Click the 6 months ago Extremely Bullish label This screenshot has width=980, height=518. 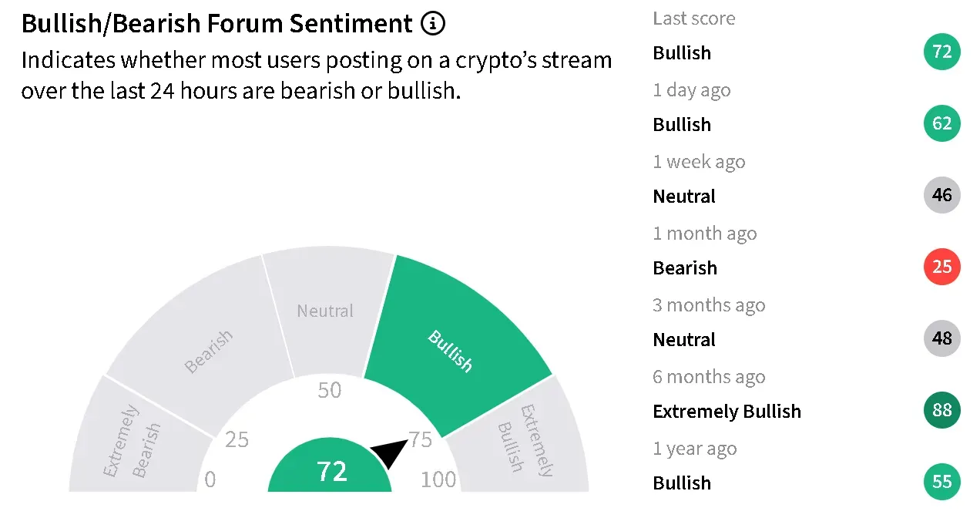(727, 412)
